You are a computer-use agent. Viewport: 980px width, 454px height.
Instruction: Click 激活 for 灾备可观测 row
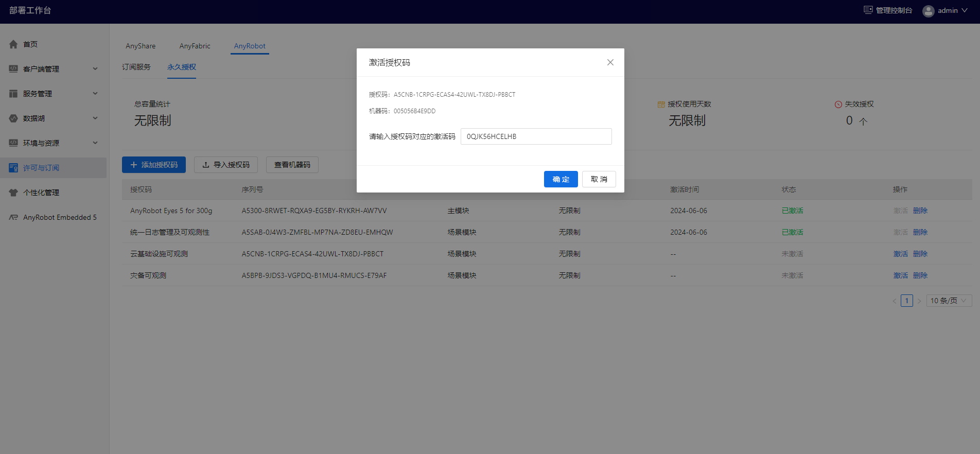(x=901, y=275)
